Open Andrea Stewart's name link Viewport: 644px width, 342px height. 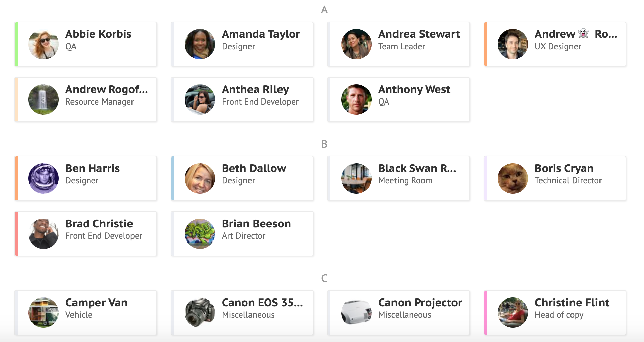(419, 34)
